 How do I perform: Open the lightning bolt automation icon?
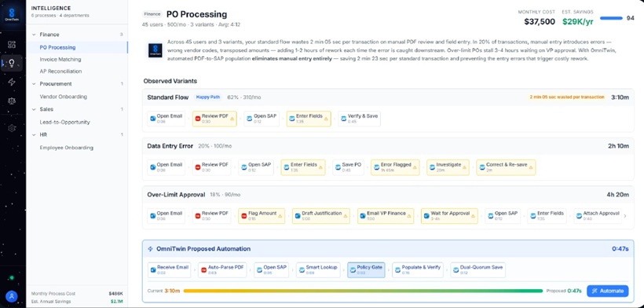pyautogui.click(x=12, y=82)
